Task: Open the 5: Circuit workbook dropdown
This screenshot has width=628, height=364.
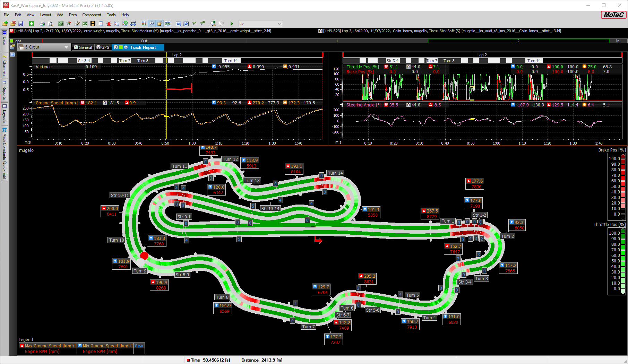Action: click(44, 47)
